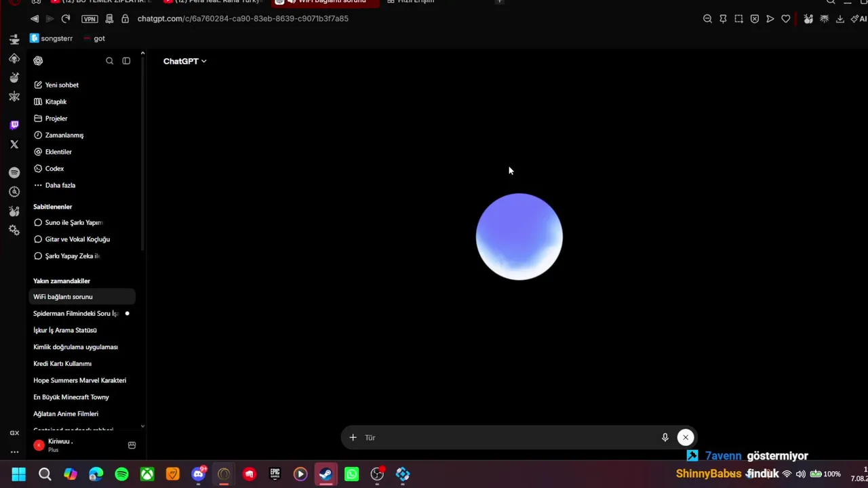Open the Twitch icon in browser sidebar
The height and width of the screenshot is (488, 868).
[14, 125]
